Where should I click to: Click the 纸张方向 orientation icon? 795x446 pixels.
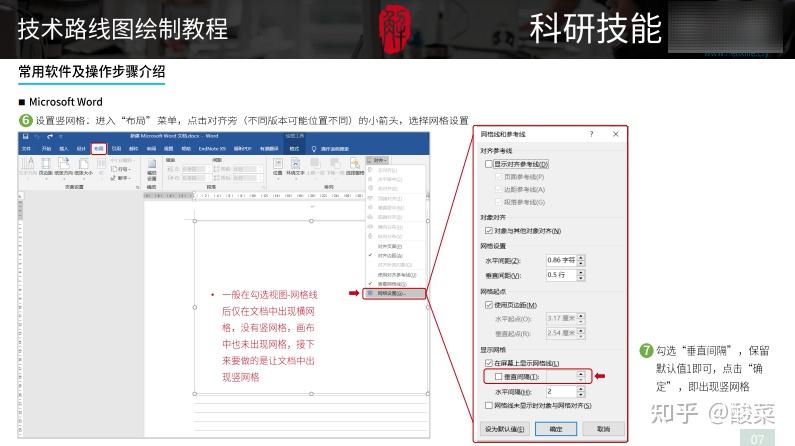coord(63,165)
